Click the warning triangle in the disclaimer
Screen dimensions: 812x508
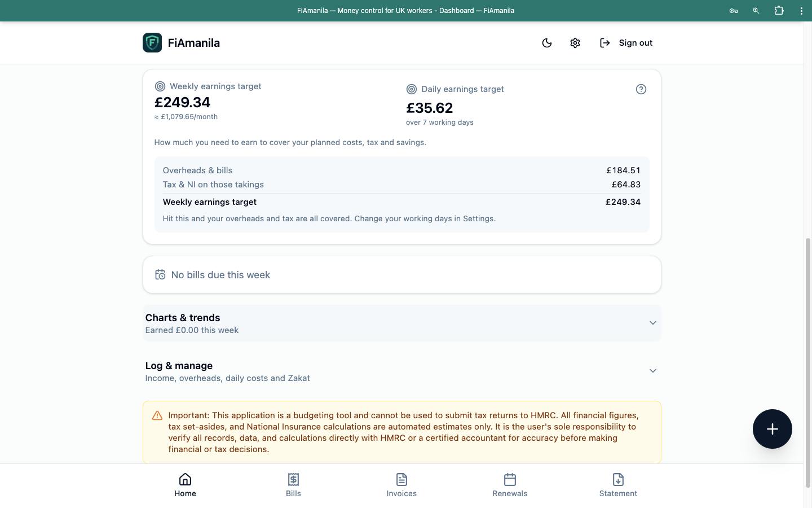[157, 416]
